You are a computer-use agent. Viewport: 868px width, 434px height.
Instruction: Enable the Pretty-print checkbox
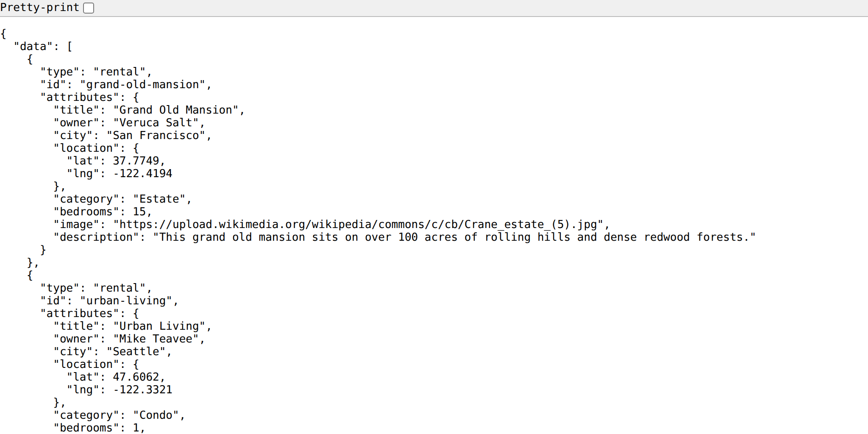(x=88, y=7)
